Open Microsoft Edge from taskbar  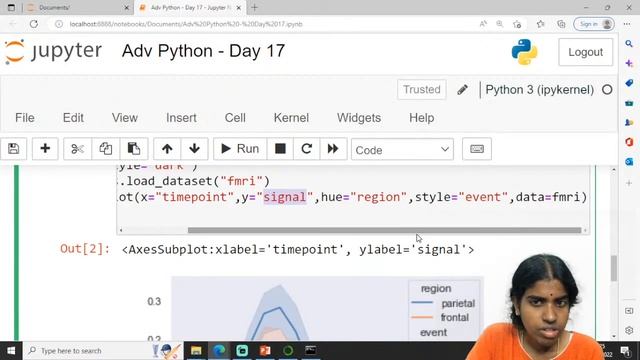[219, 351]
